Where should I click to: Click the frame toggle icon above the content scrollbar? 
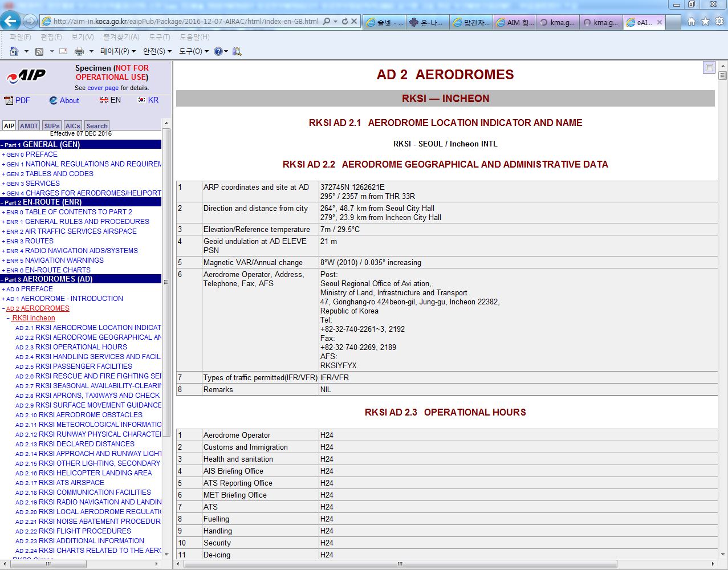coord(709,67)
